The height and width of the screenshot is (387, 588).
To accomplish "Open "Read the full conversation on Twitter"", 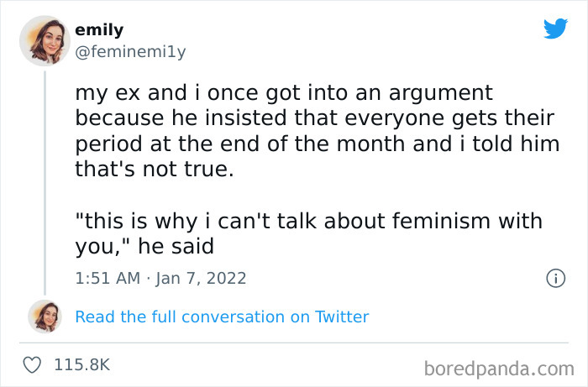I will 222,316.
